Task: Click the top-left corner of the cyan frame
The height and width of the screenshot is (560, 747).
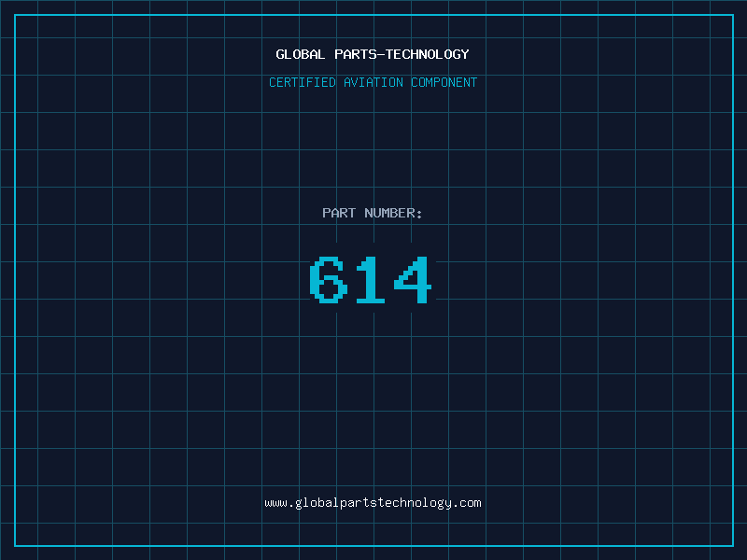Action: coord(15,15)
